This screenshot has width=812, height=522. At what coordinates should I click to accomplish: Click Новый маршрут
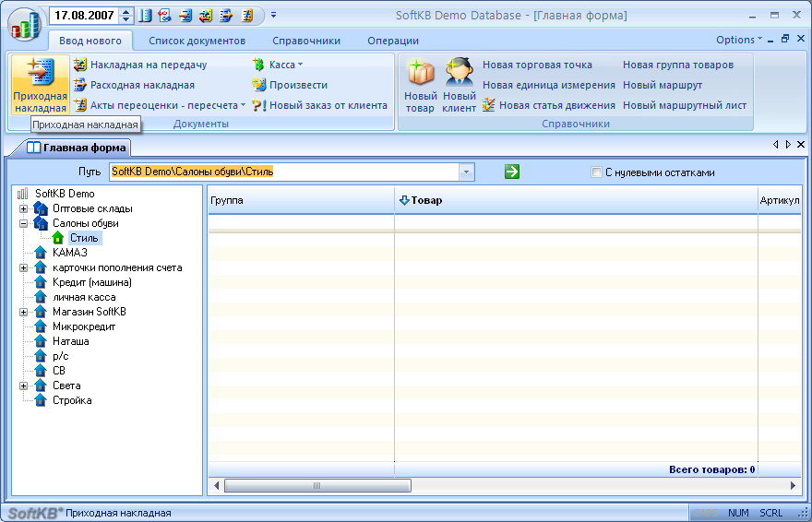[x=663, y=85]
